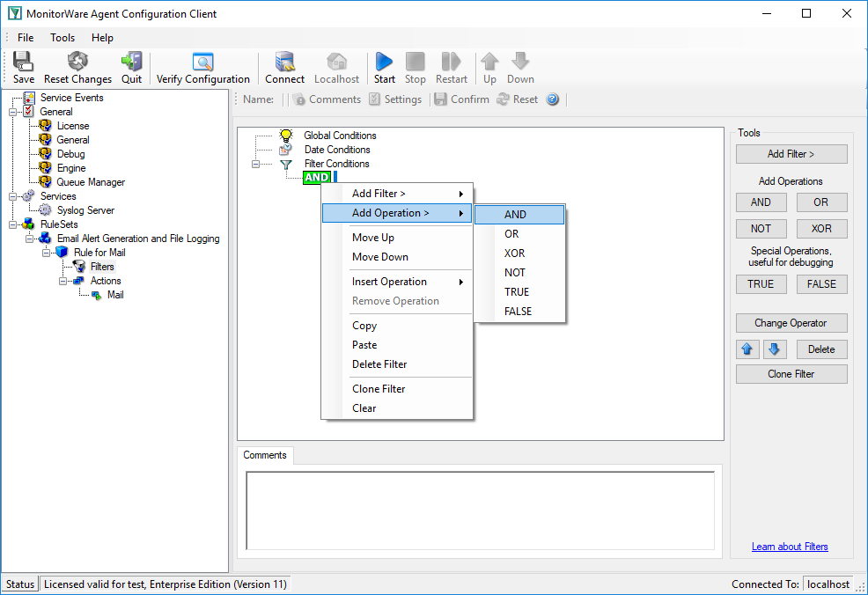Viewport: 868px width, 595px height.
Task: Click the Add Filter > tools button
Action: pyautogui.click(x=791, y=154)
